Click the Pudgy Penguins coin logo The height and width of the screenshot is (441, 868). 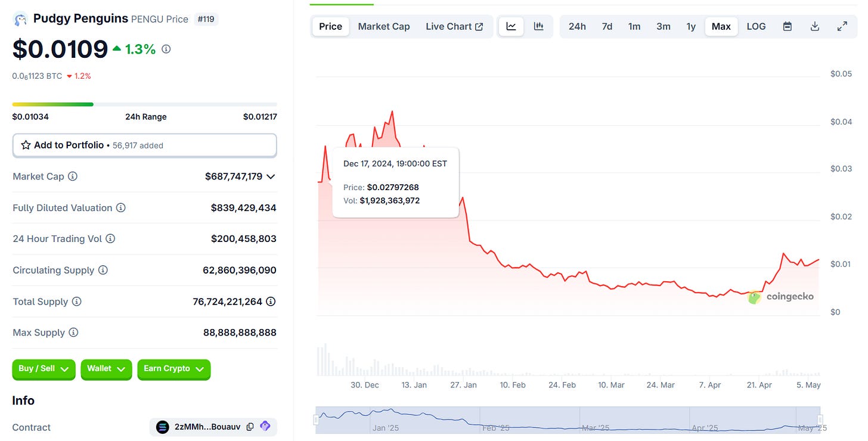tap(20, 19)
